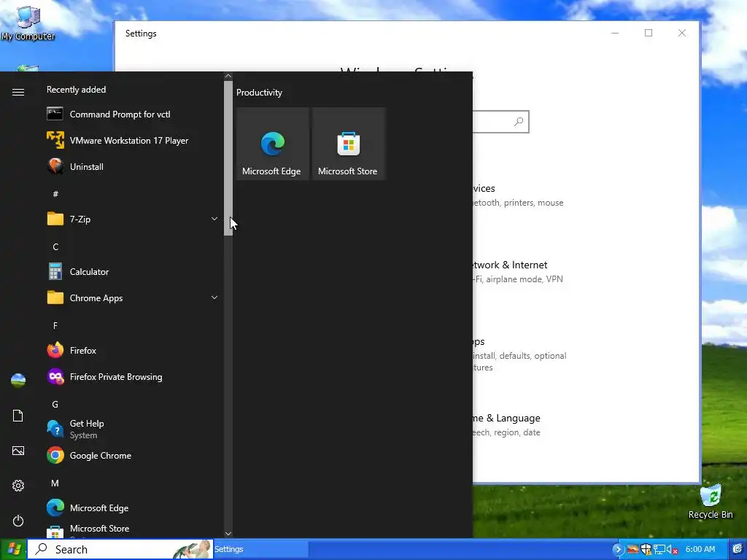The image size is (747, 560).
Task: Expand the 7-Zip folder chevron
Action: click(x=214, y=219)
